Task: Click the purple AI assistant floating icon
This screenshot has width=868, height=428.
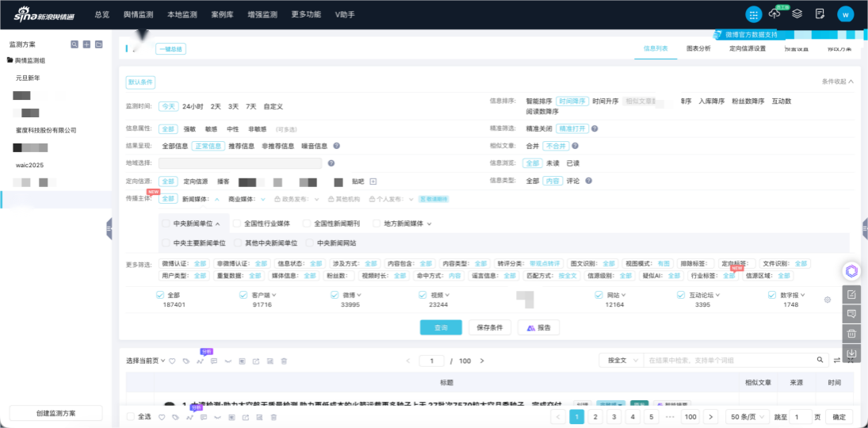Action: point(851,271)
